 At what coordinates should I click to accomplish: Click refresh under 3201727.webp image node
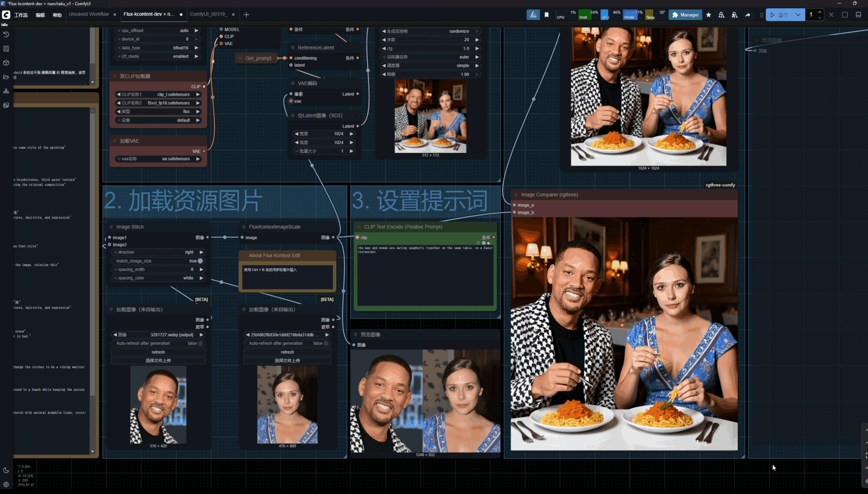158,352
